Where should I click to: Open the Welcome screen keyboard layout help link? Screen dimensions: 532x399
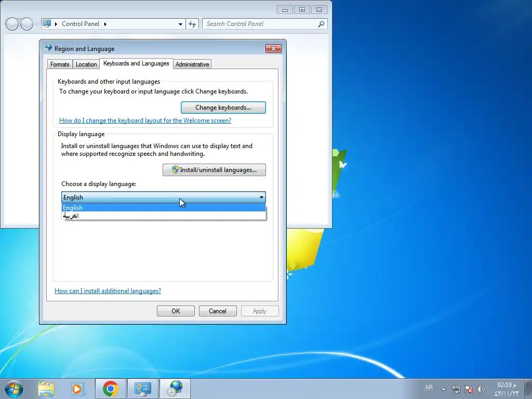[145, 121]
